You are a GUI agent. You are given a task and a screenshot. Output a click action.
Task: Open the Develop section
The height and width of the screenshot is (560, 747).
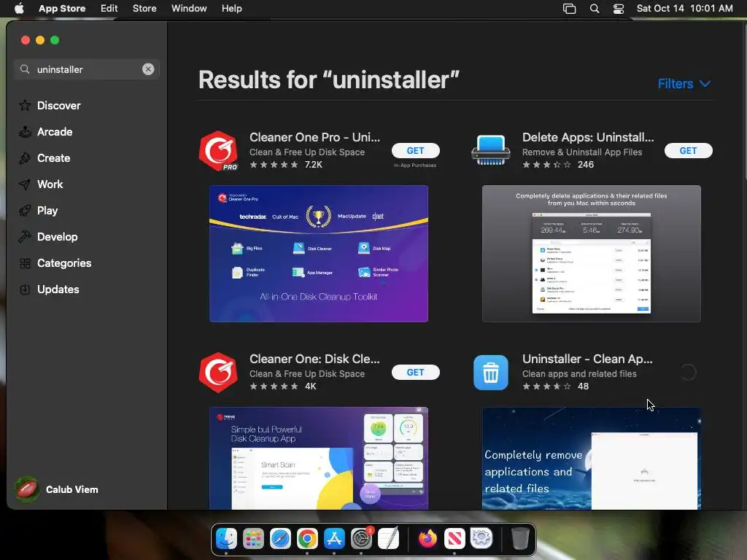pos(47,237)
